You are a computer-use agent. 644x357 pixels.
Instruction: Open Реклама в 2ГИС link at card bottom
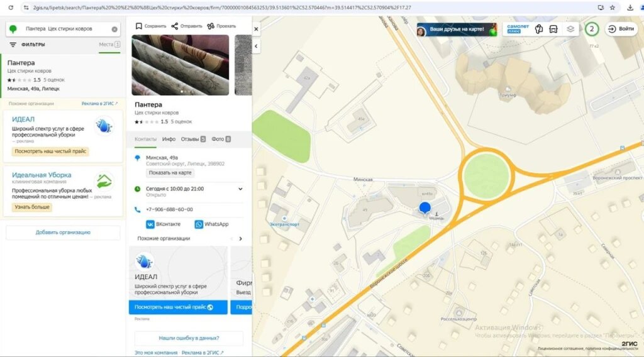pyautogui.click(x=203, y=353)
